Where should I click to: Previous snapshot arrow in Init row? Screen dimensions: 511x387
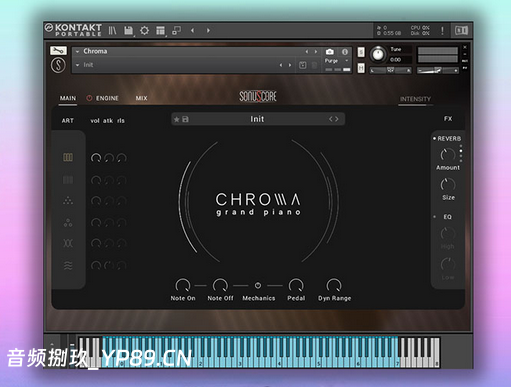click(281, 65)
